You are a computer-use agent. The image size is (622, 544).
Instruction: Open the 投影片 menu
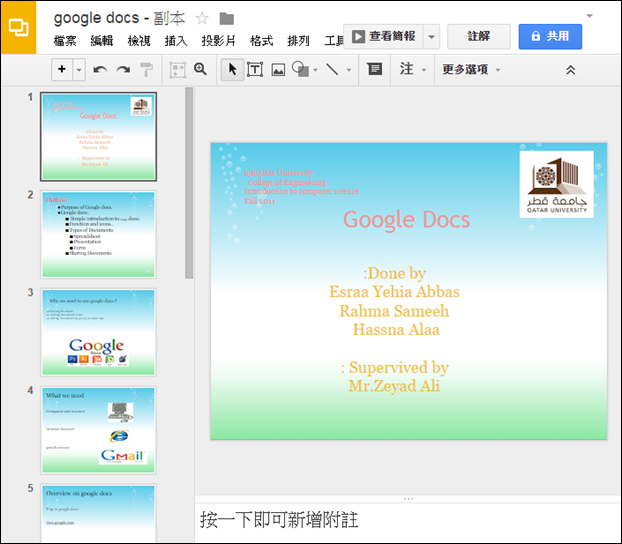[219, 40]
